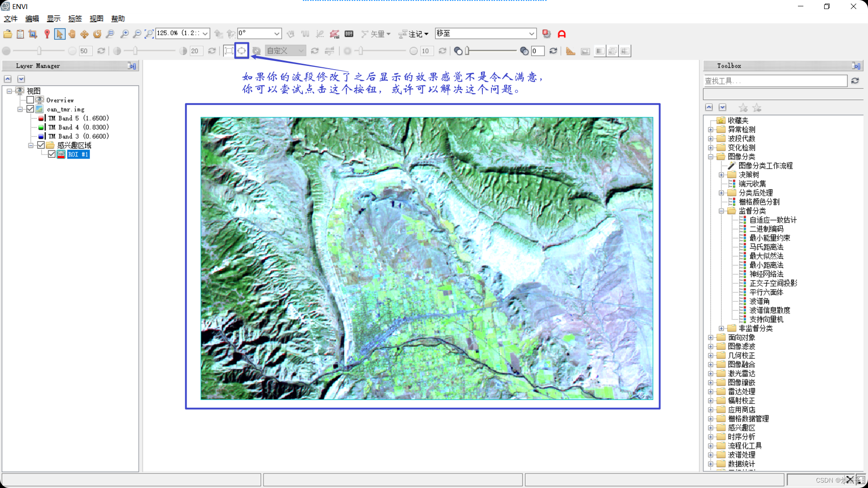The width and height of the screenshot is (868, 488).
Task: Open the 最大似然法 classification tool
Action: tap(766, 256)
